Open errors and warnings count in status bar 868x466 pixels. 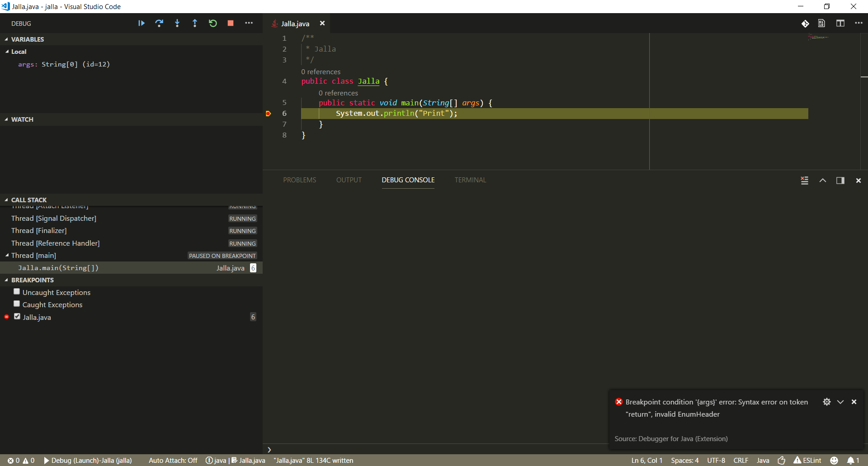(x=21, y=460)
